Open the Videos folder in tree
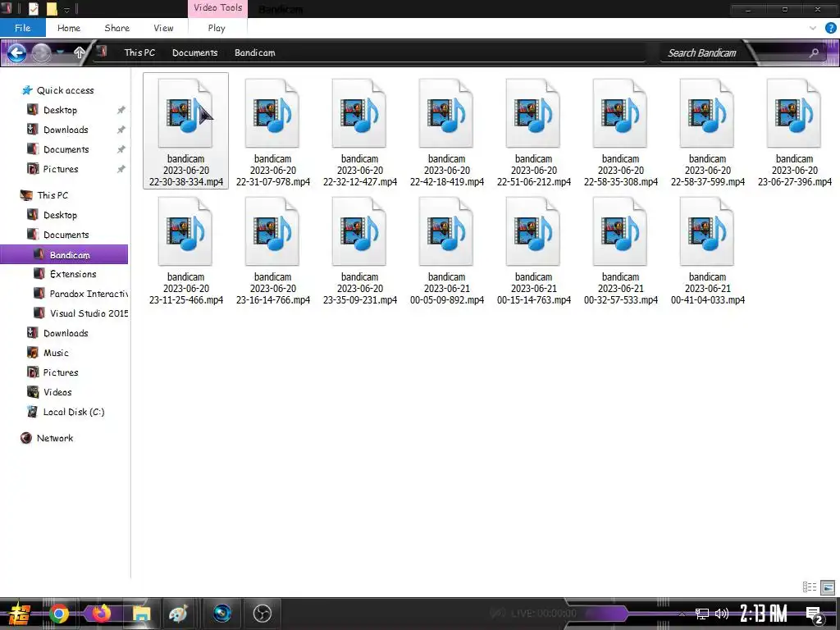840x630 pixels. click(x=57, y=392)
